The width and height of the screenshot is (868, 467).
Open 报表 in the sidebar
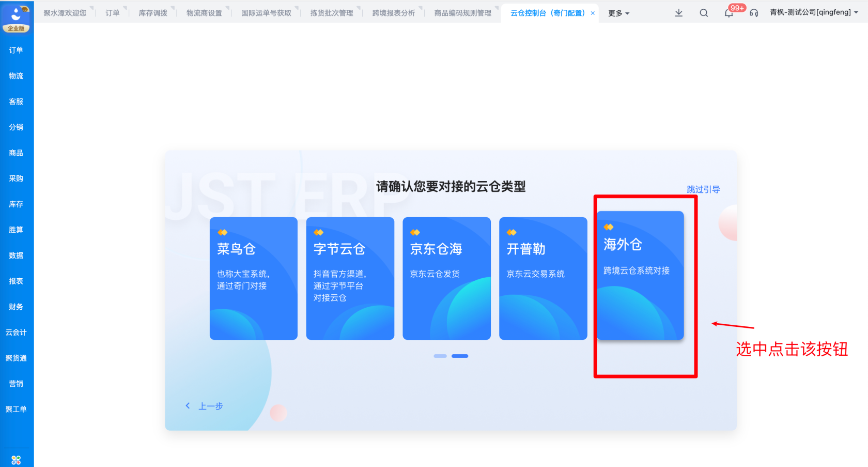pos(16,281)
